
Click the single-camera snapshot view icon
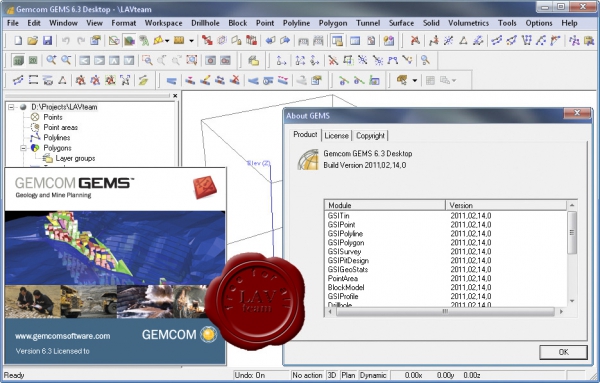pyautogui.click(x=210, y=60)
